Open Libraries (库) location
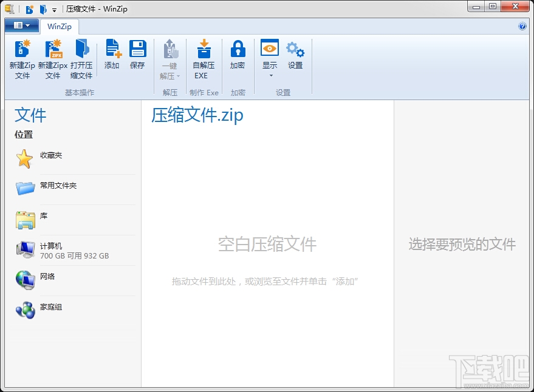The width and height of the screenshot is (534, 392). (x=75, y=220)
